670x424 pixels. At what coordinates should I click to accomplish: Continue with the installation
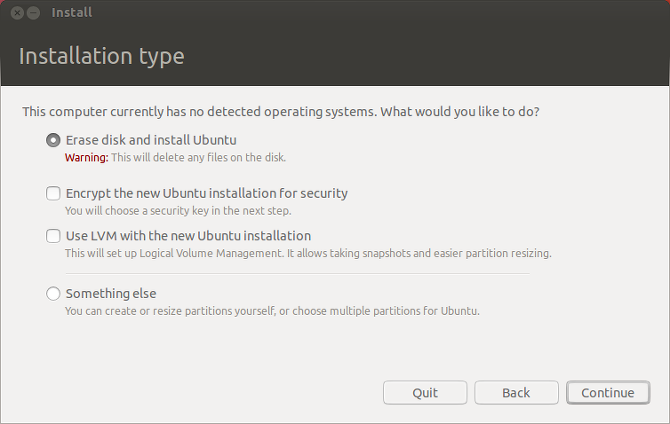tap(608, 392)
